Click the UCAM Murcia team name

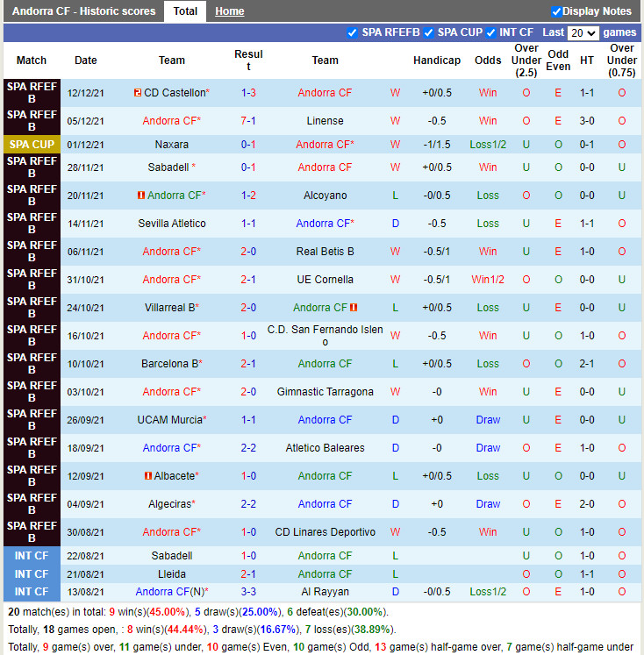(170, 420)
